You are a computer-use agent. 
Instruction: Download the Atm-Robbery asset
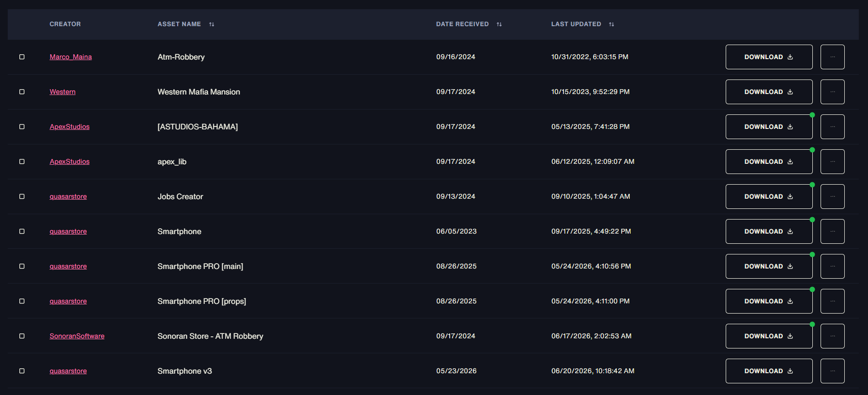(769, 57)
